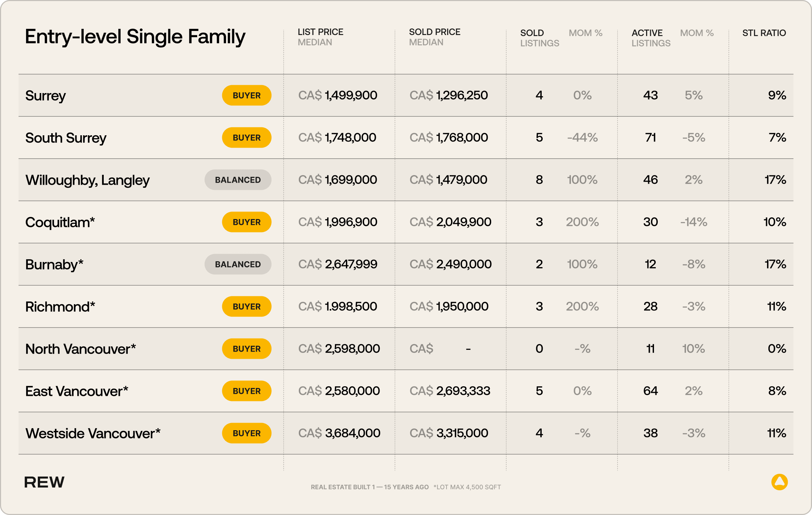Viewport: 812px width, 515px height.
Task: Click East Vancouver's 8% STL ratio
Action: pos(777,391)
